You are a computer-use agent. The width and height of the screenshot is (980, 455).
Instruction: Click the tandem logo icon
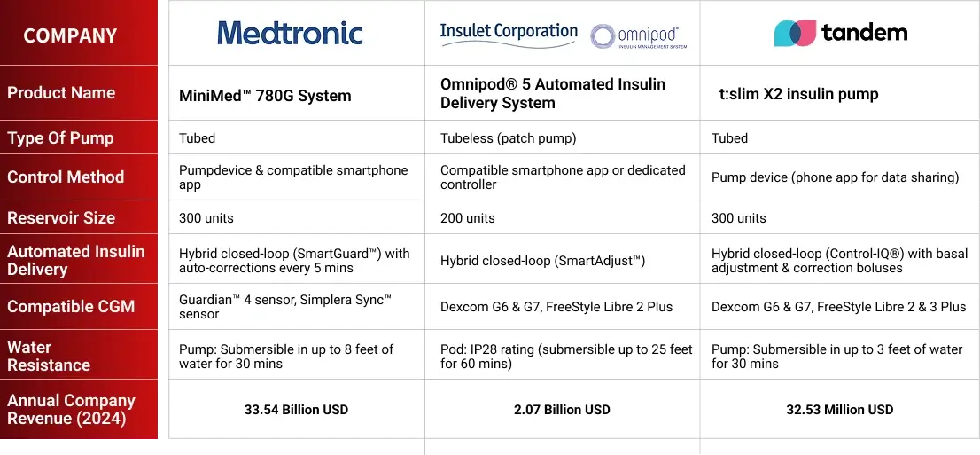(x=795, y=33)
